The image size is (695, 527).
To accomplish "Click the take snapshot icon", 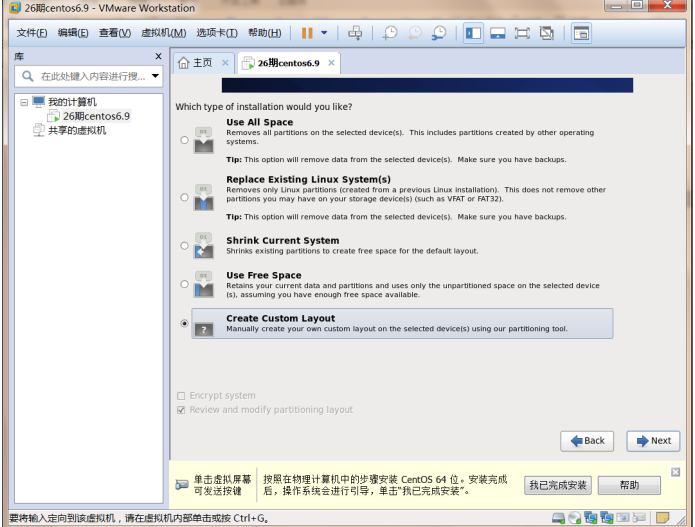I will coord(390,33).
